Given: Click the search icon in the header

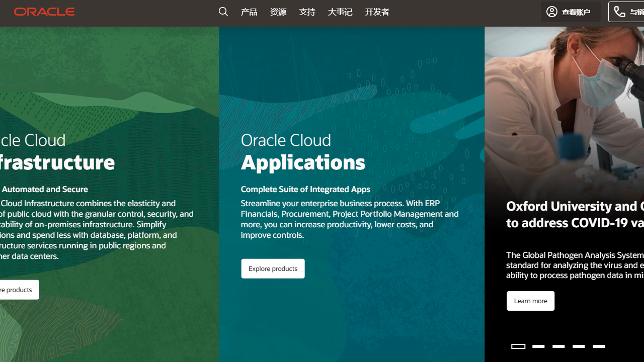Looking at the screenshot, I should [223, 12].
